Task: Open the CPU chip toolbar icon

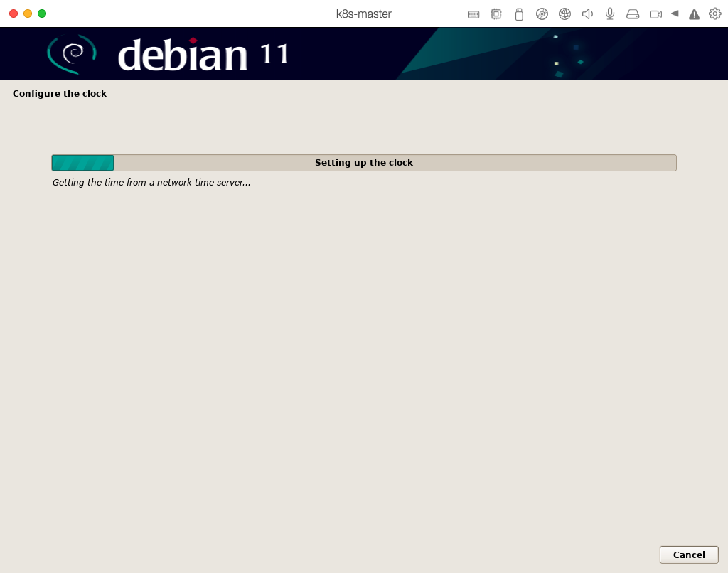Action: click(496, 14)
